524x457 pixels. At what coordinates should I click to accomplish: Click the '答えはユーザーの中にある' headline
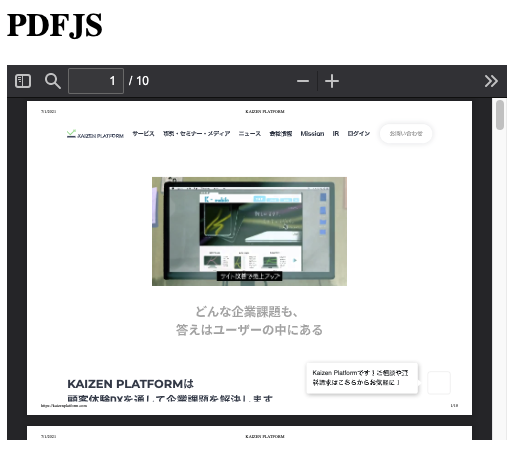tap(249, 330)
